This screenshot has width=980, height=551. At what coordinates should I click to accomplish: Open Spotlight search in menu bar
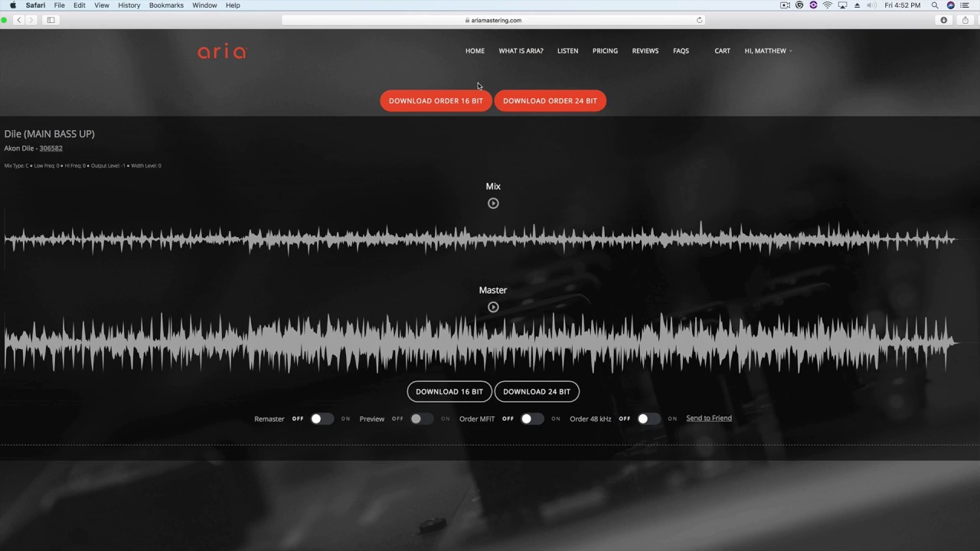(x=935, y=5)
